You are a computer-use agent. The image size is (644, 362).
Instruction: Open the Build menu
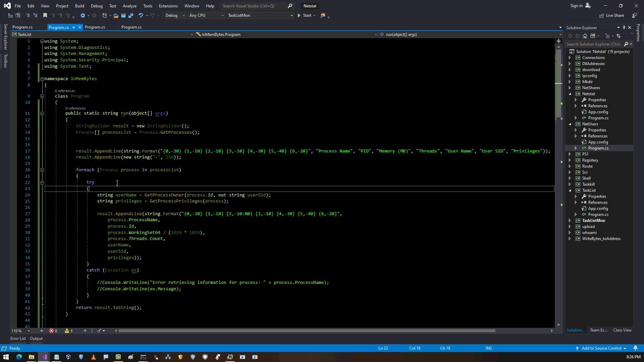pyautogui.click(x=79, y=6)
